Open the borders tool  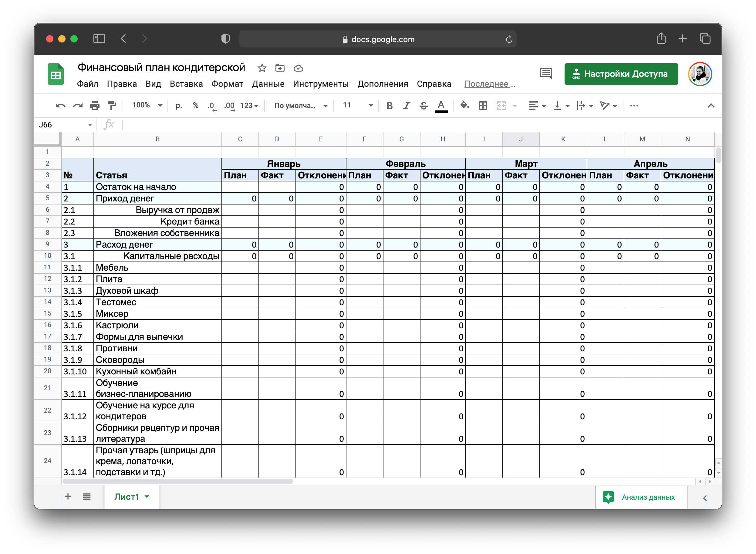483,106
